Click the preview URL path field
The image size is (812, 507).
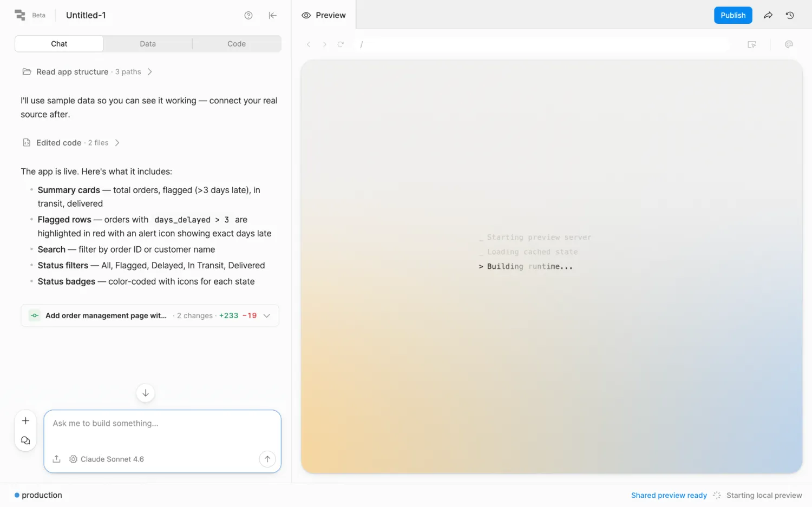point(541,44)
